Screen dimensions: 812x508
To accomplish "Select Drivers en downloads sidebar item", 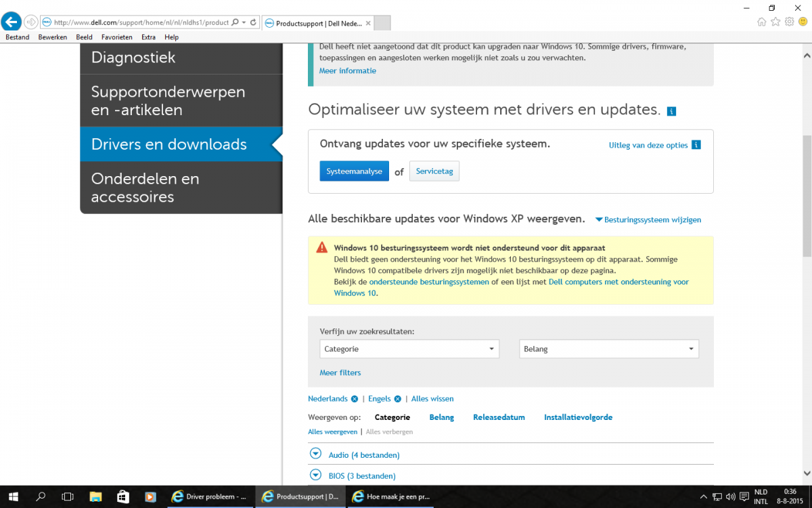I will pyautogui.click(x=181, y=144).
